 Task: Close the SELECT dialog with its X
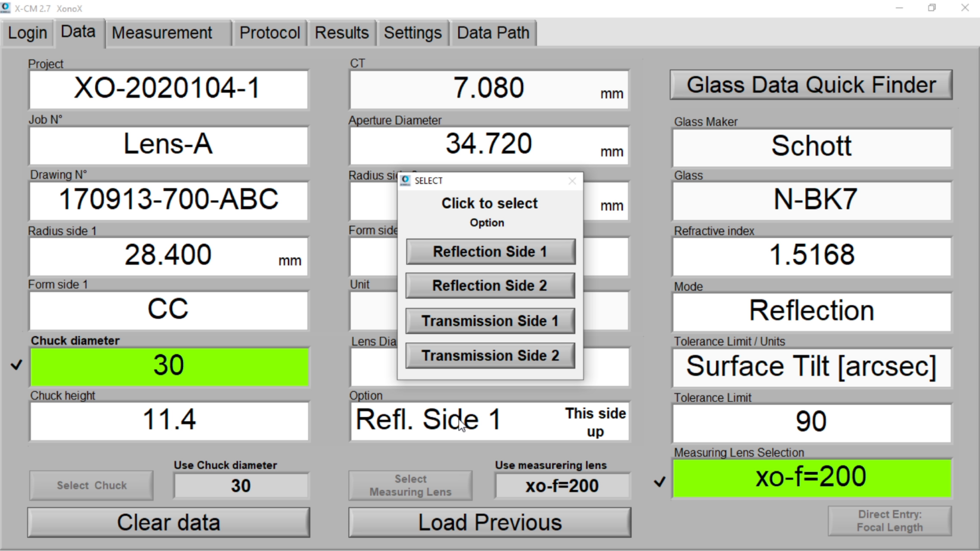572,181
